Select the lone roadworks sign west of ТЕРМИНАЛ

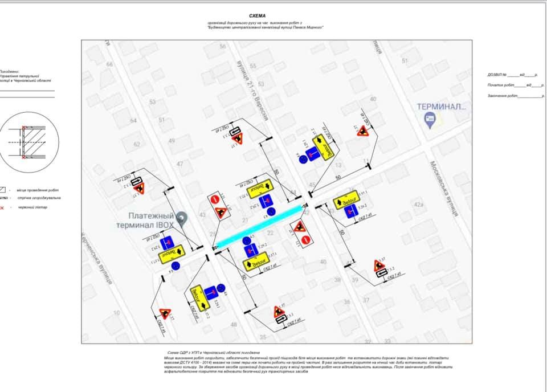(361, 131)
